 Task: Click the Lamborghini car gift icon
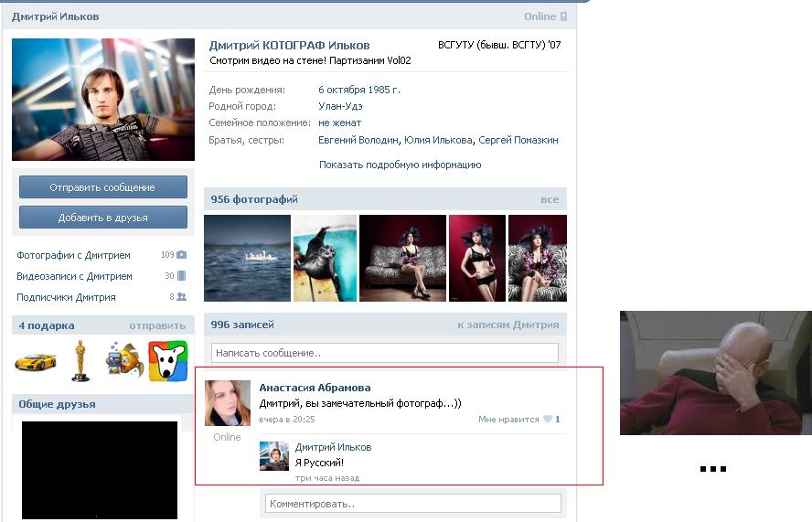[36, 362]
